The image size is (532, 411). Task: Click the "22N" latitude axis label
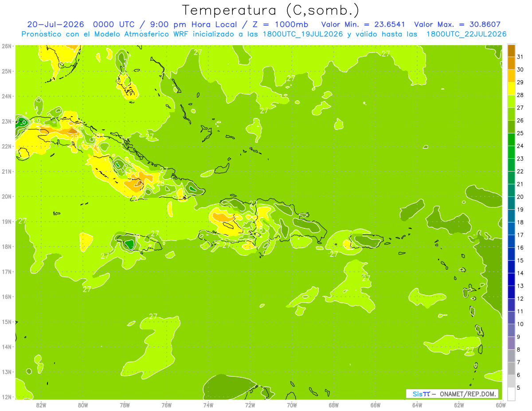pos(7,146)
